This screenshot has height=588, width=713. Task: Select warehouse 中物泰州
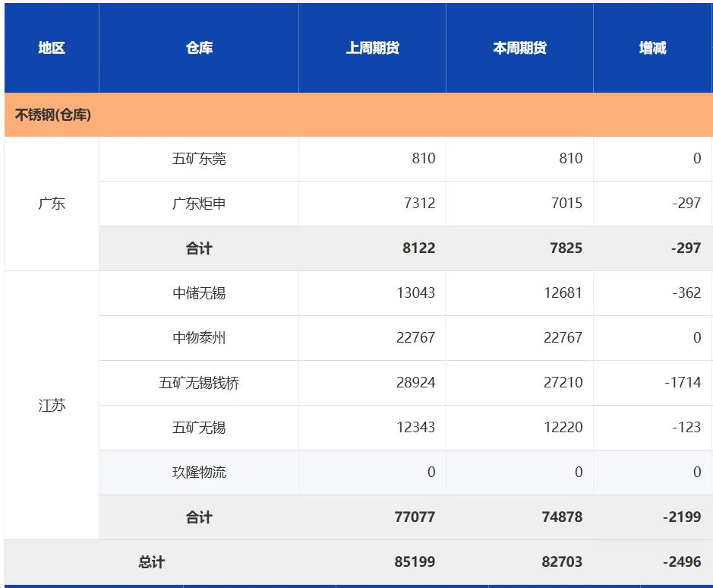[x=199, y=338]
